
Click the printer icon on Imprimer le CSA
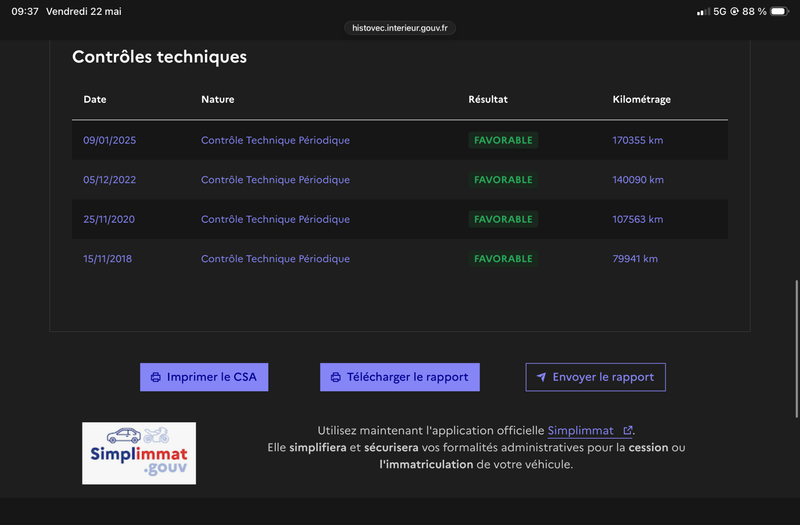[156, 378]
